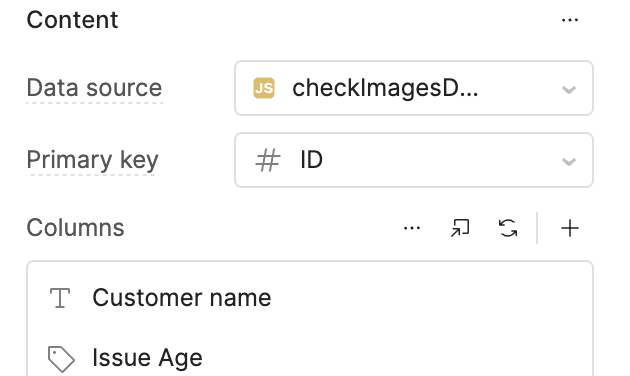Select the ID primary key value

[x=311, y=160]
